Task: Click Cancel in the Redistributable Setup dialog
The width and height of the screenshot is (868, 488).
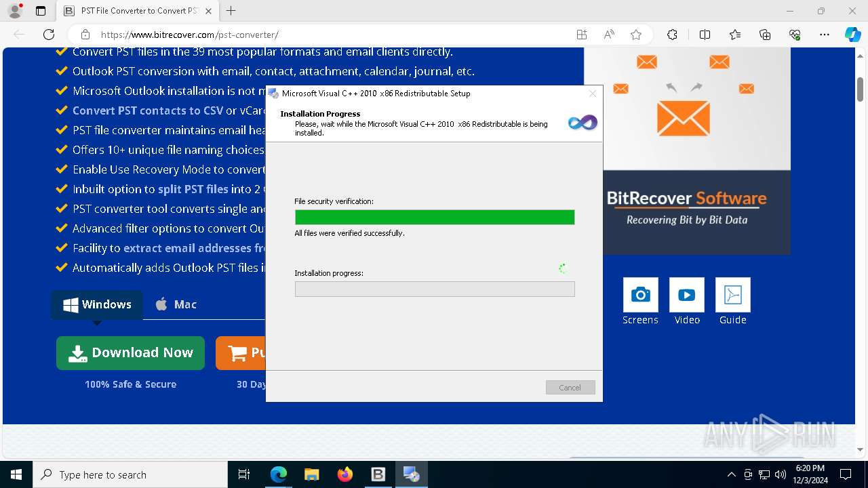Action: tap(570, 388)
